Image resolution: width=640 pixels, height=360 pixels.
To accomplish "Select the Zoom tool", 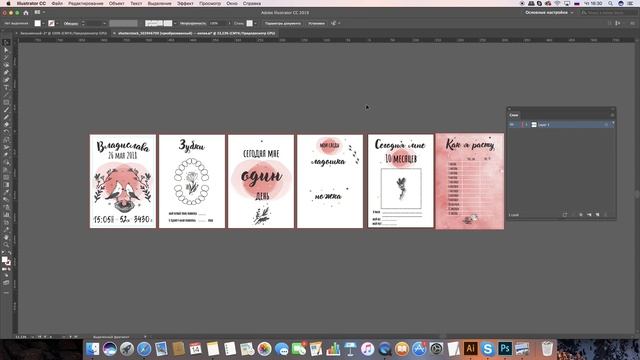I will pos(6,244).
